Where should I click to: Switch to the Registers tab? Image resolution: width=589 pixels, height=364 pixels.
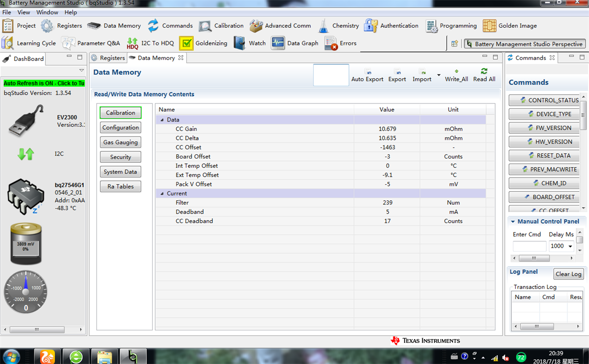pos(108,58)
